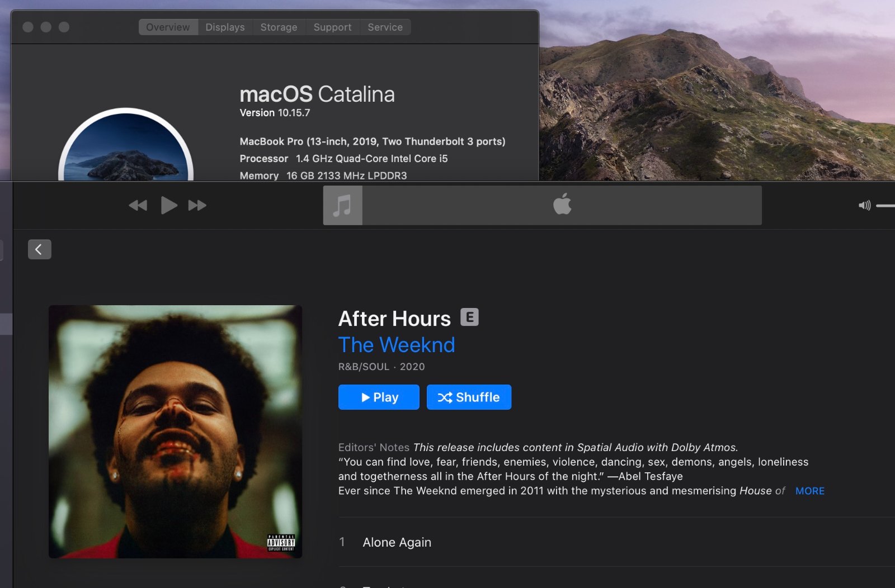Click the Memory 16 GB line
The height and width of the screenshot is (588, 895).
[323, 176]
